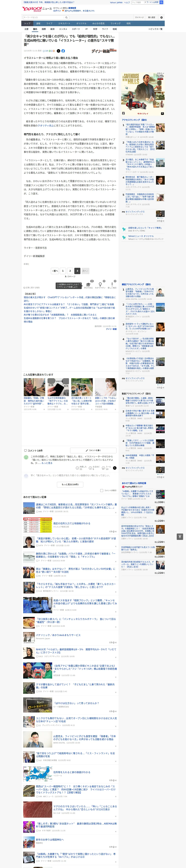Click もっと見る(18件) comments button

[x=70, y=484]
